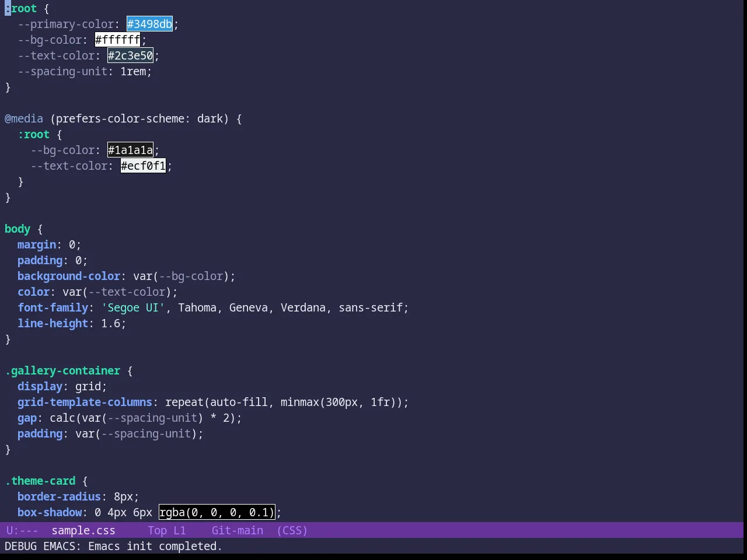Click the font-family property
Viewport: 747px width, 560px height.
click(x=53, y=307)
